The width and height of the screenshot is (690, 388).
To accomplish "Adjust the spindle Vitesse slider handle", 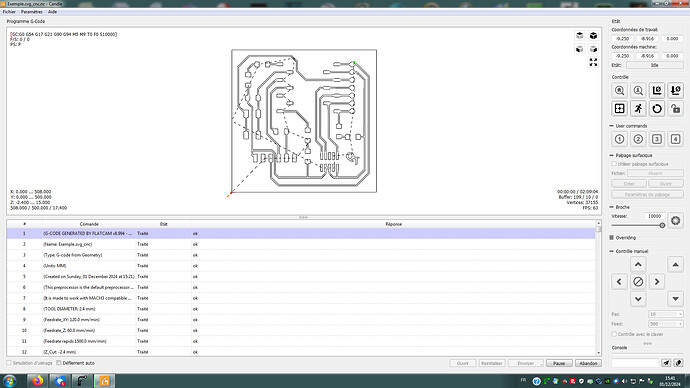I will click(x=662, y=225).
